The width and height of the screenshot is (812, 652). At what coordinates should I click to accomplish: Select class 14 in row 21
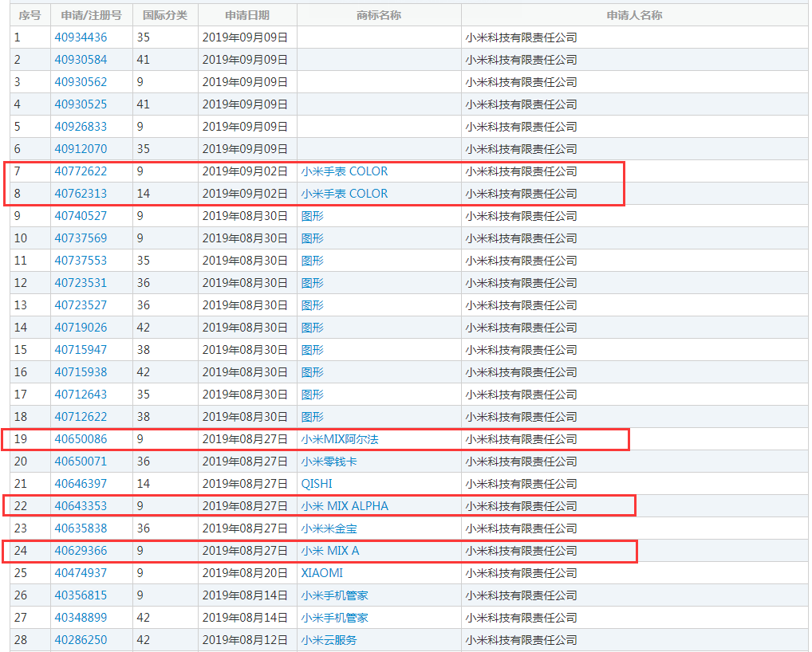point(144,483)
